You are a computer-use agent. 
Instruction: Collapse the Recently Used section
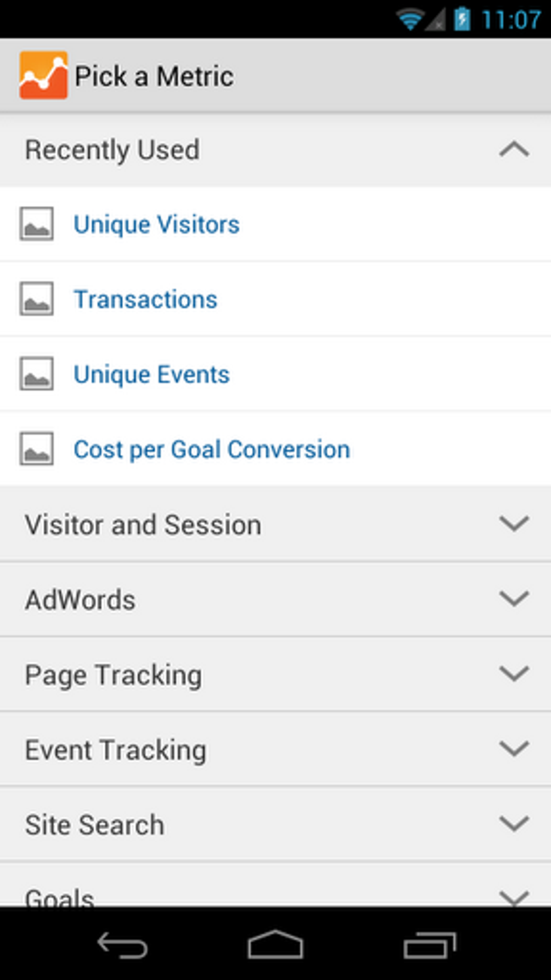(514, 150)
